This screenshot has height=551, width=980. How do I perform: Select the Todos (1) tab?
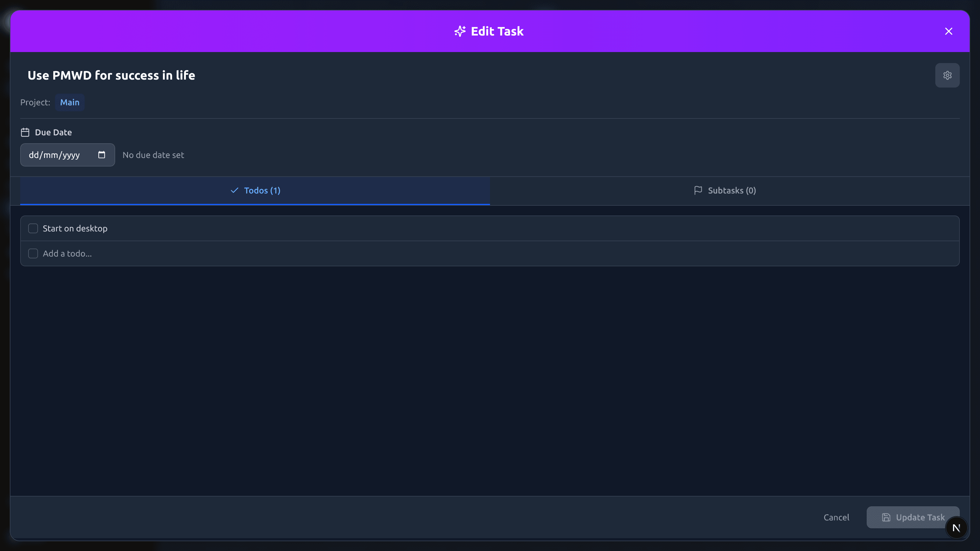(255, 190)
